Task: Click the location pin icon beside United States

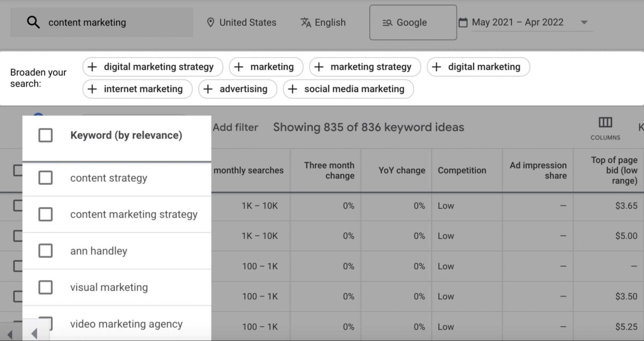Action: coord(211,22)
